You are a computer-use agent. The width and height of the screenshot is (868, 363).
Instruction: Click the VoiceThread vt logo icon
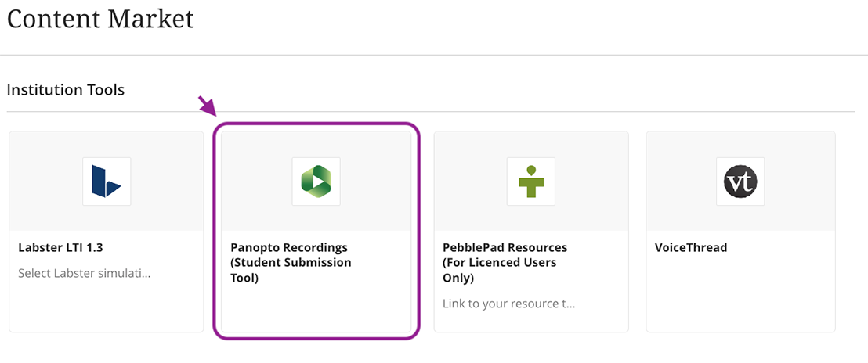(x=740, y=181)
